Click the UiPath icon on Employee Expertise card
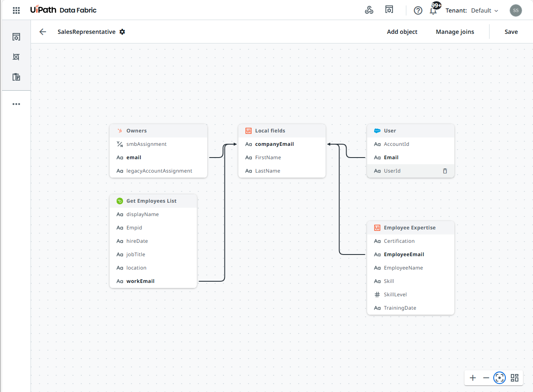The height and width of the screenshot is (392, 533). click(x=377, y=228)
